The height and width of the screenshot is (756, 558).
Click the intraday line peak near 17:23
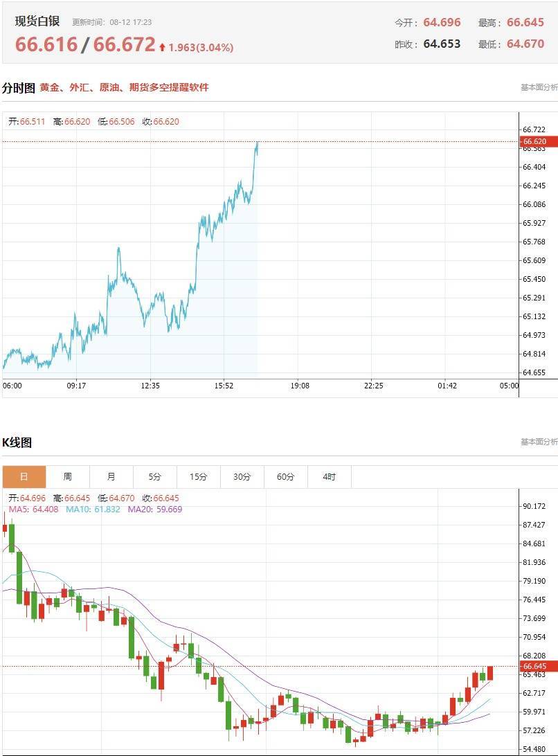tap(257, 144)
